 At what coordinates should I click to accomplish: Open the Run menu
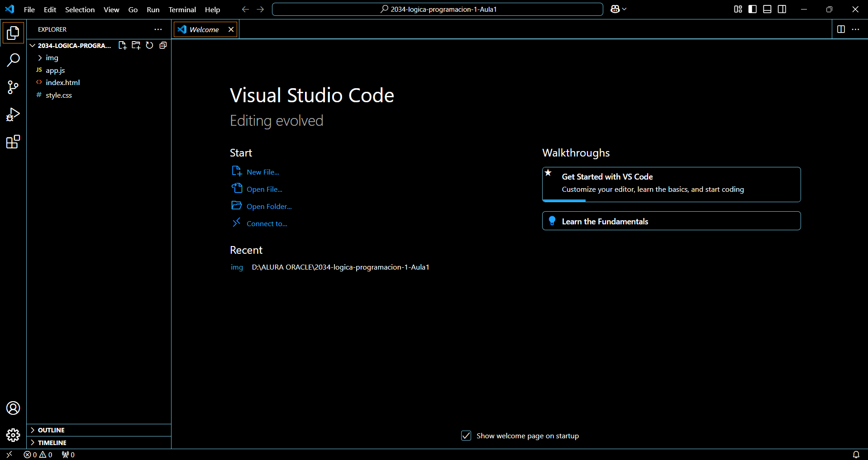(153, 9)
